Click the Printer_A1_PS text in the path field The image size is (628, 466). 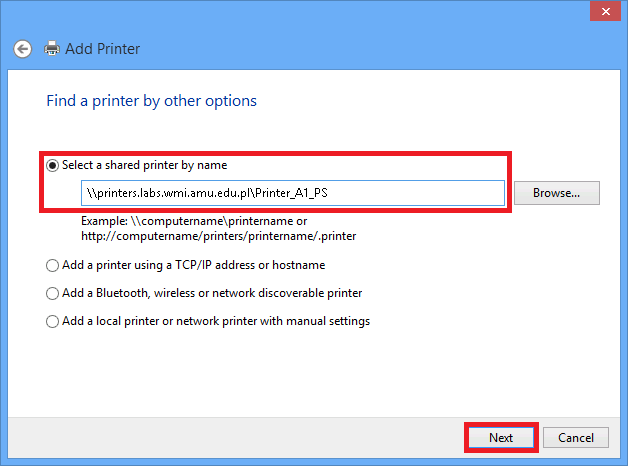(292, 193)
